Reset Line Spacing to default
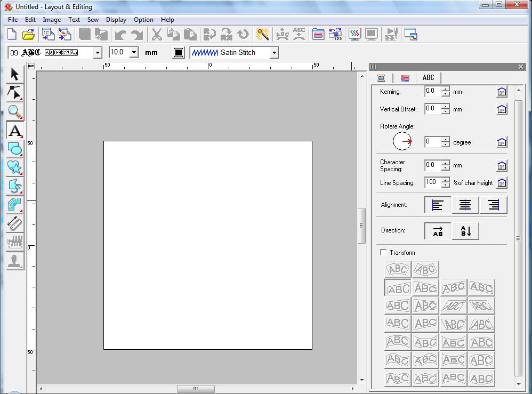This screenshot has height=394, width=532. point(502,183)
